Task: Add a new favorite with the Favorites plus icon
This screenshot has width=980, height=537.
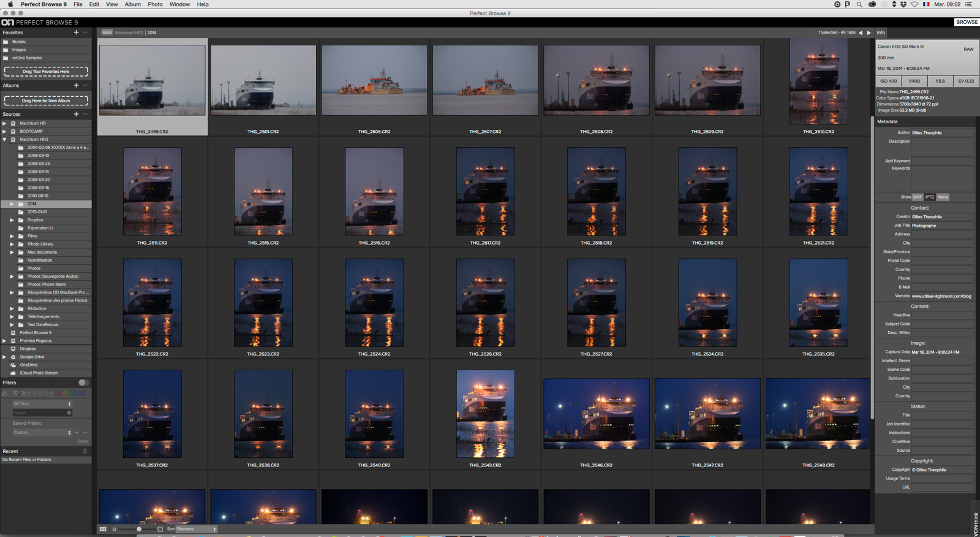Action: 76,32
